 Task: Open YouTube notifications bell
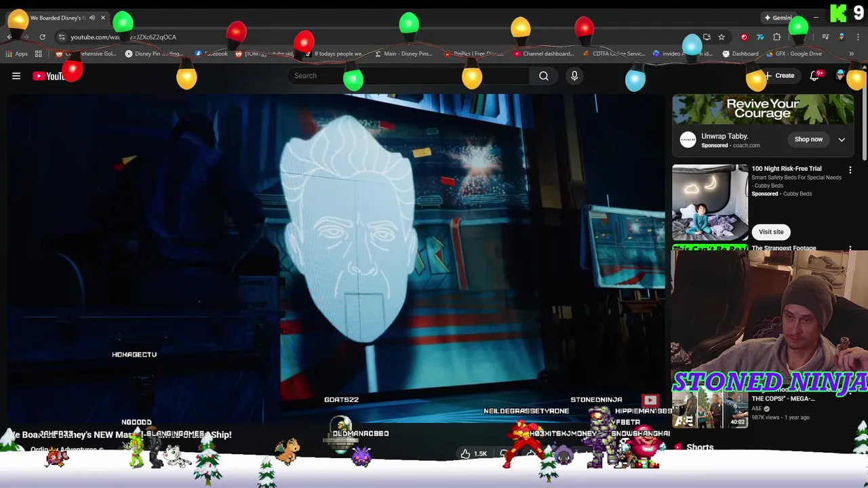tap(814, 76)
